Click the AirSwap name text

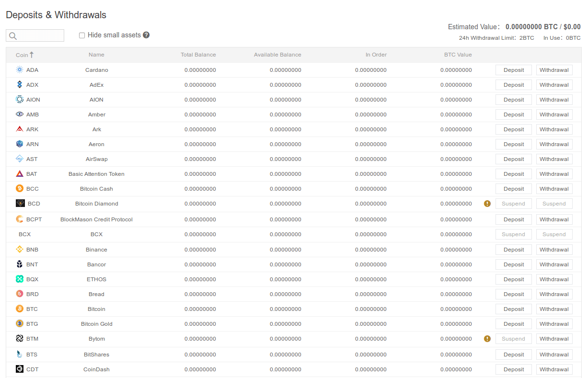tap(96, 159)
